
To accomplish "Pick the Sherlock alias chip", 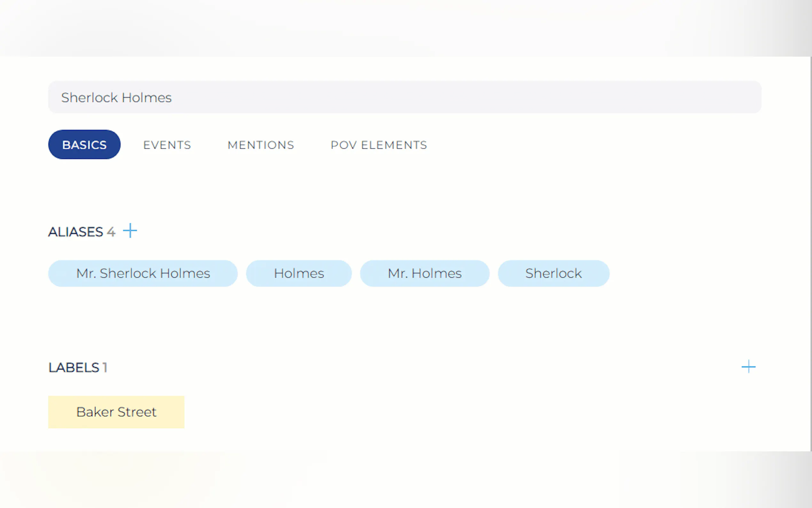I will click(553, 274).
